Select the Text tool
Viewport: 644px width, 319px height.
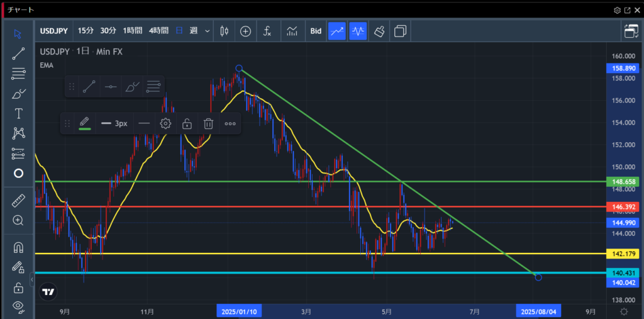click(x=18, y=114)
